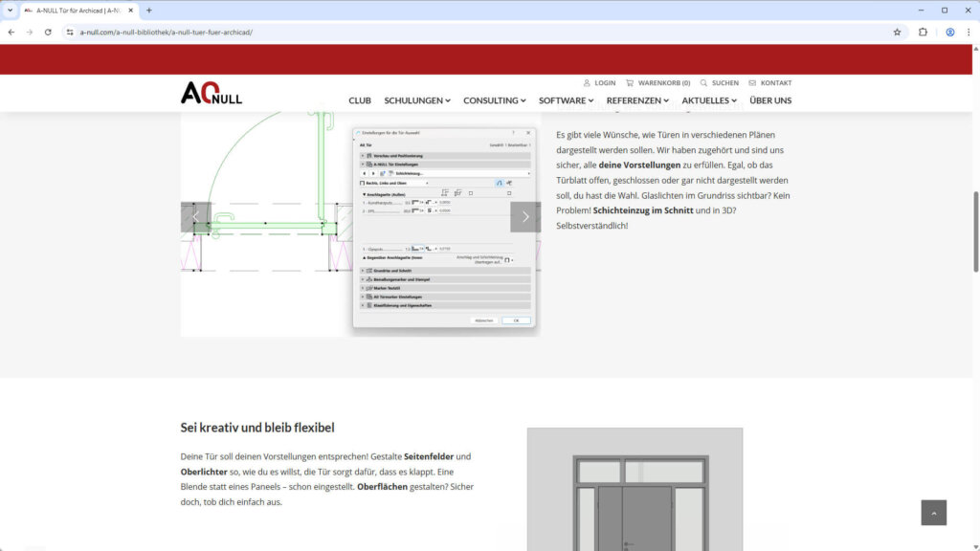
Task: Click the SUCHEN link
Action: tap(725, 82)
